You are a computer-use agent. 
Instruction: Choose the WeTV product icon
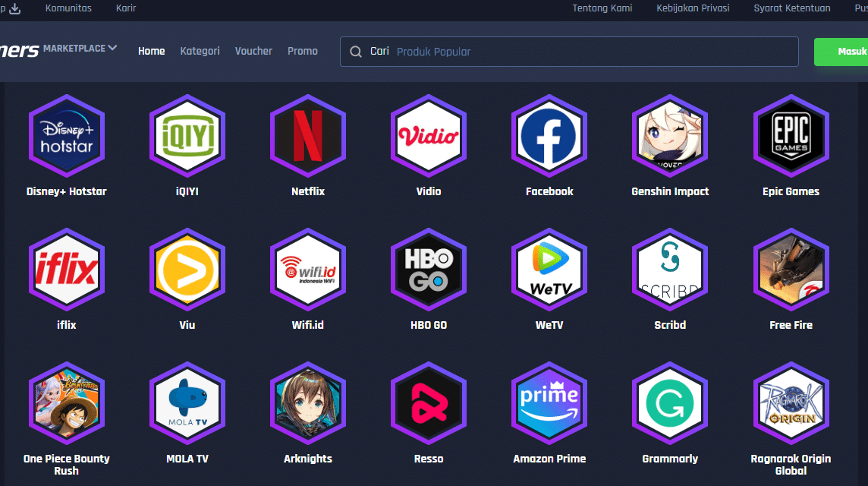pos(549,270)
